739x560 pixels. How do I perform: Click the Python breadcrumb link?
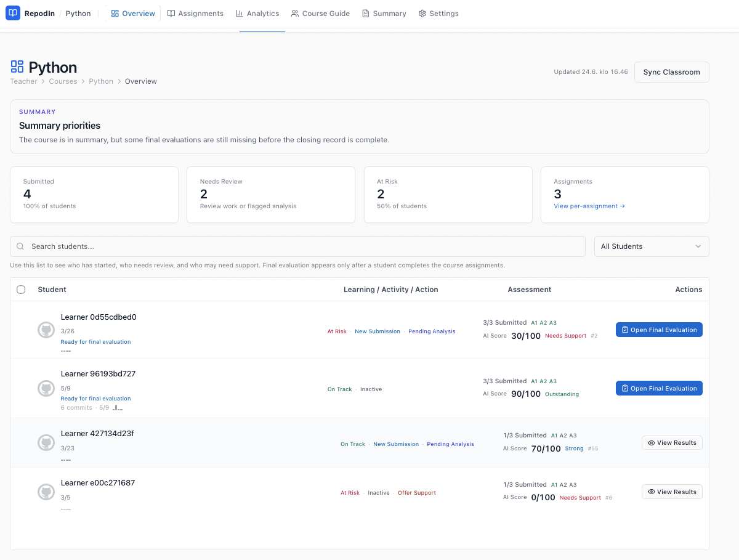[x=101, y=81]
